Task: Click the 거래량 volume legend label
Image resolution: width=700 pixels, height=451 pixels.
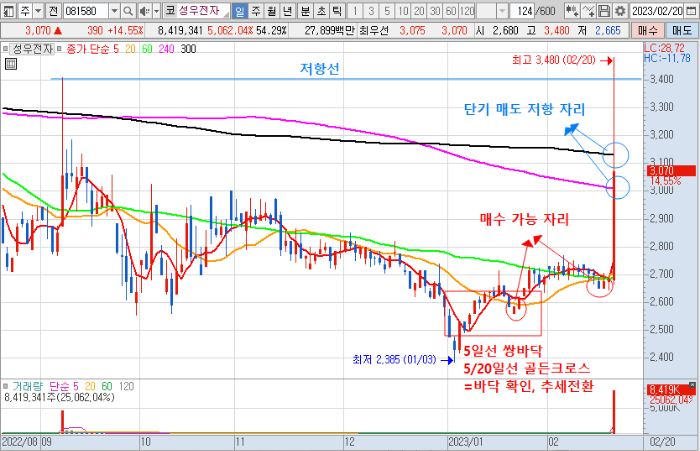Action: point(27,386)
